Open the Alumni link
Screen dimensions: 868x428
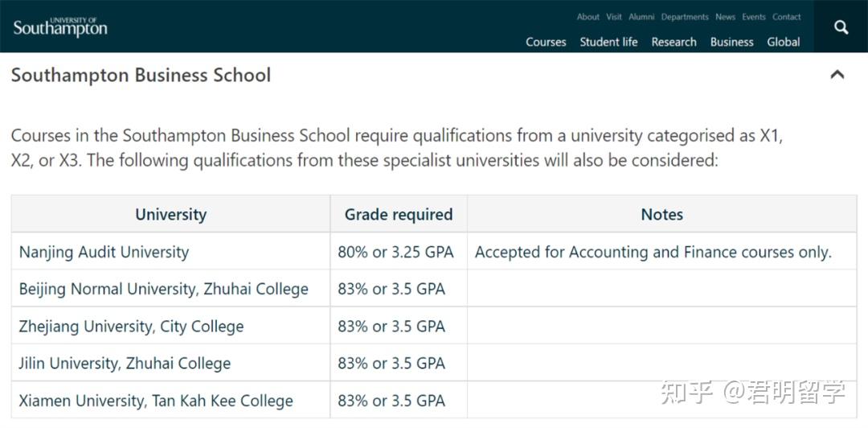click(641, 17)
